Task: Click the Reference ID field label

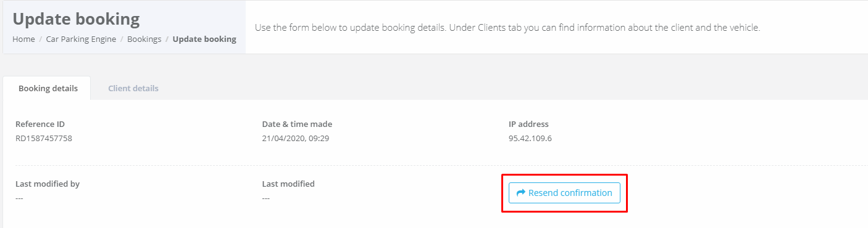Action: click(40, 124)
